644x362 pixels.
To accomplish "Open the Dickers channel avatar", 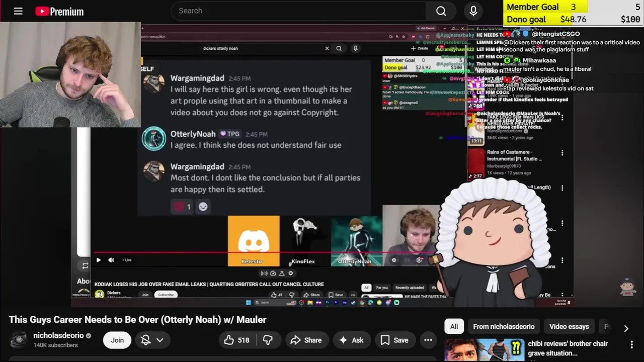I will pyautogui.click(x=99, y=294).
